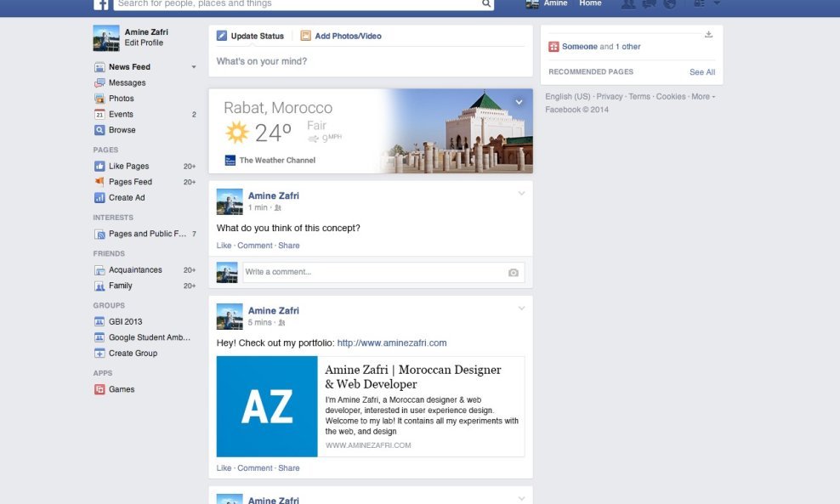This screenshot has height=504, width=840.
Task: Click See All recommended pages
Action: click(701, 71)
